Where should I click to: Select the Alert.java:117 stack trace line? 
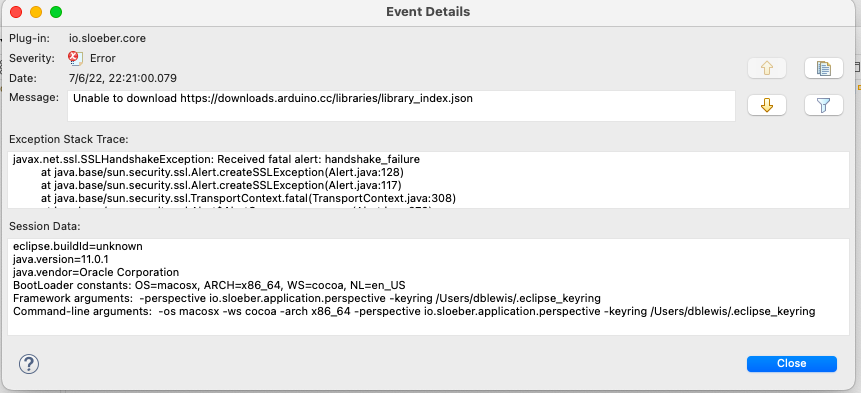[221, 185]
